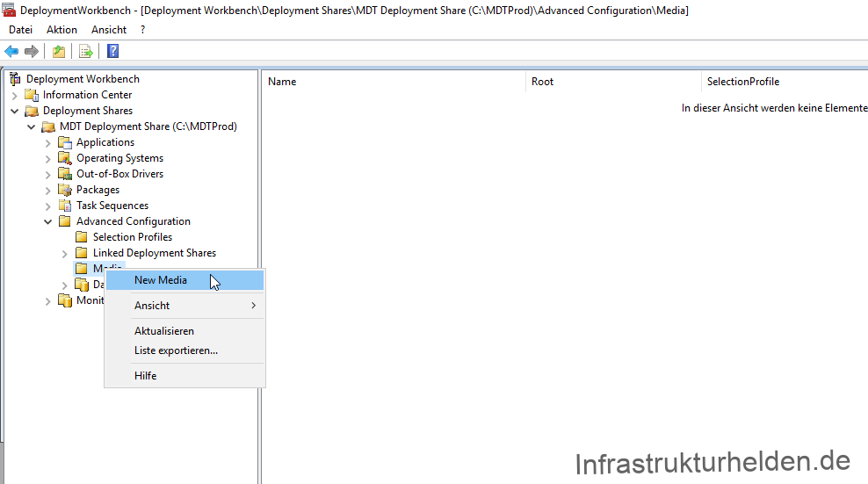Select MDT Deployment Share (C:\MDTProd) label
Image resolution: width=868 pixels, height=484 pixels.
pos(148,126)
